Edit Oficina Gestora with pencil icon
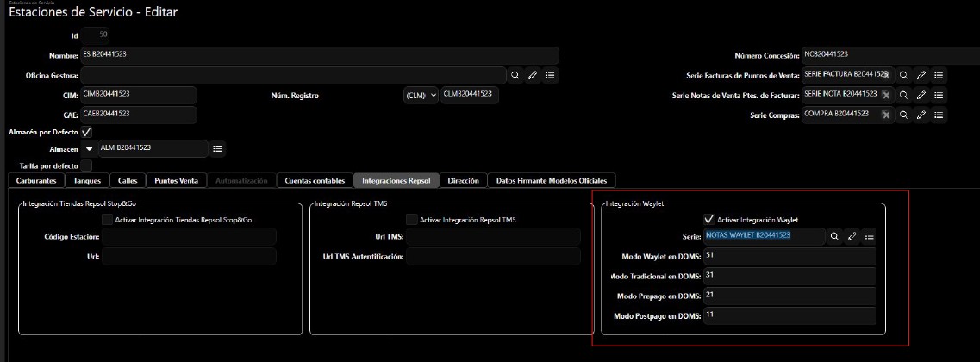 click(x=533, y=76)
